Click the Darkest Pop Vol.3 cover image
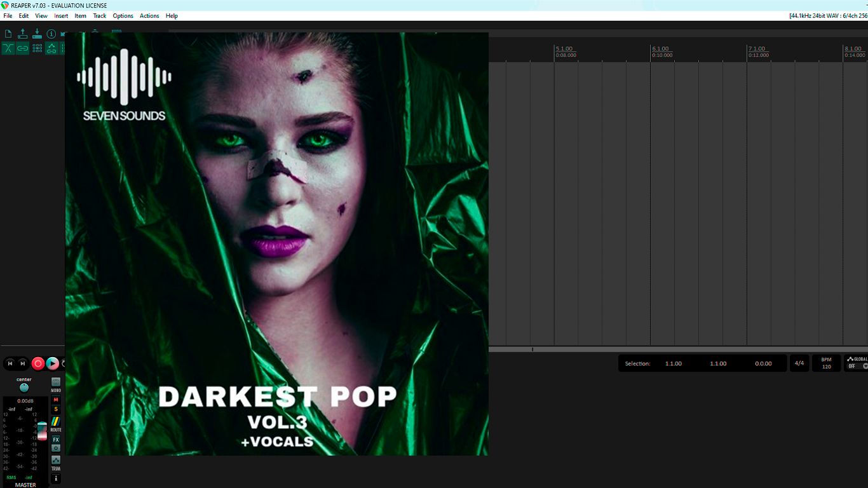868x488 pixels. [x=277, y=244]
